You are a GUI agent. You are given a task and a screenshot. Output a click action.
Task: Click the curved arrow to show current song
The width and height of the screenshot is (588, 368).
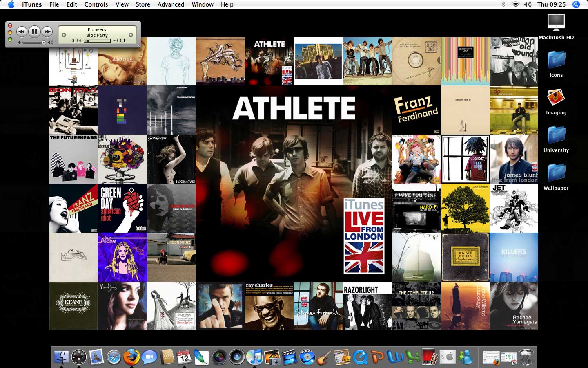131,35
